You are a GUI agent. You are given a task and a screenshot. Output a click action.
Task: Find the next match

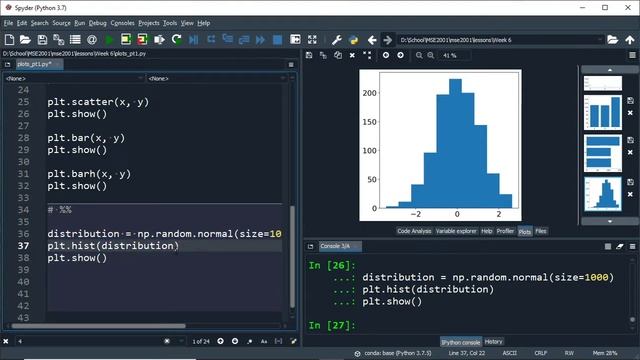(235, 341)
